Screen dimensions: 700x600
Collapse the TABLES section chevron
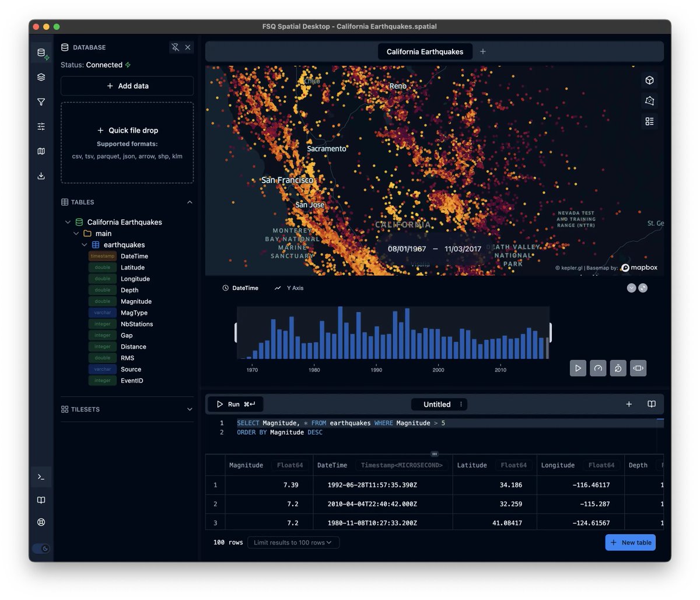click(190, 202)
